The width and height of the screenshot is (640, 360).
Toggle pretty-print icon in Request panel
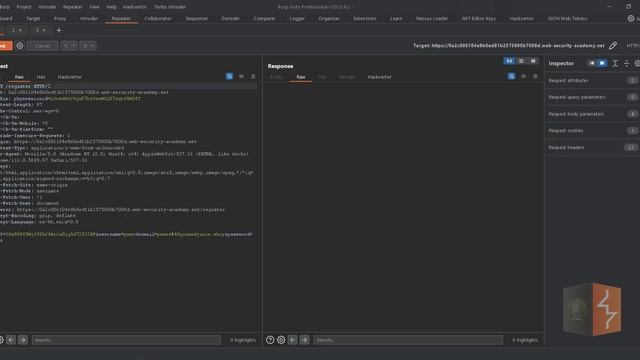pos(229,76)
